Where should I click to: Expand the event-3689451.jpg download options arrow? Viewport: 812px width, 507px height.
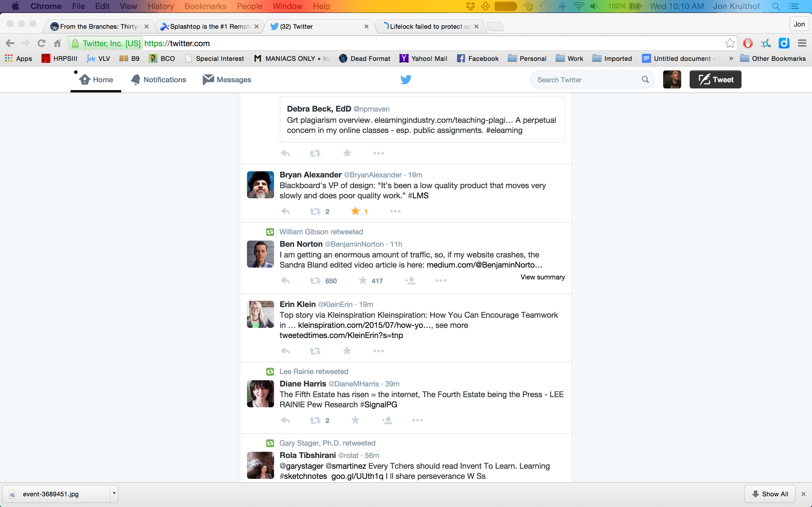(x=114, y=493)
